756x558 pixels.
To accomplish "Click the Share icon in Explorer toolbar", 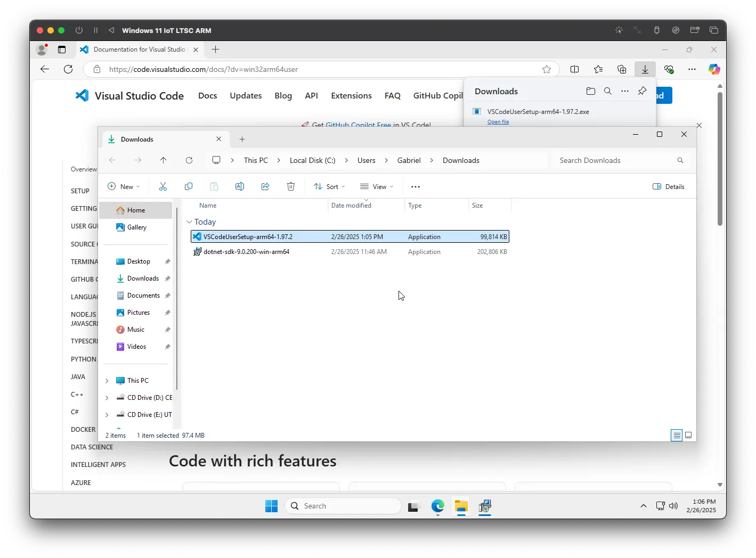I will pyautogui.click(x=265, y=186).
